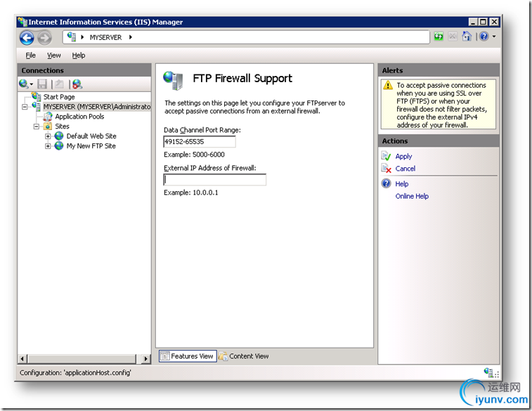Image resolution: width=532 pixels, height=411 pixels.
Task: Select Start Page in Connections tree
Action: point(59,97)
